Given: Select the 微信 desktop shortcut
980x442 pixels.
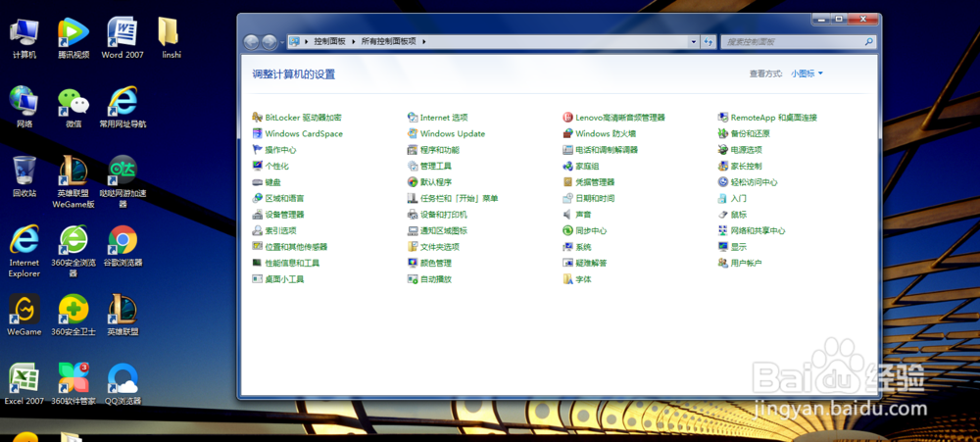Looking at the screenshot, I should [73, 107].
